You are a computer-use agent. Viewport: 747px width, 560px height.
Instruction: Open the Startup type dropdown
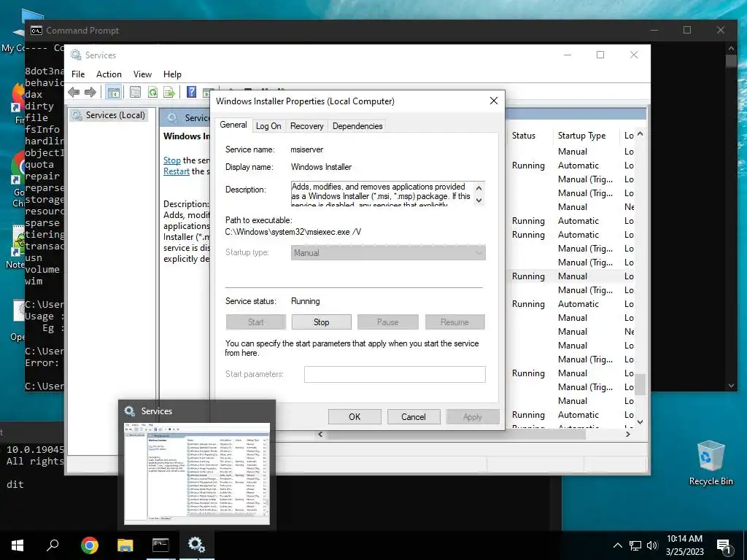(388, 253)
